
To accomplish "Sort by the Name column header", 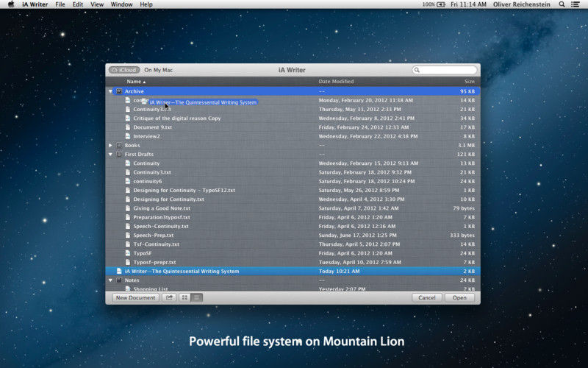I will click(136, 82).
